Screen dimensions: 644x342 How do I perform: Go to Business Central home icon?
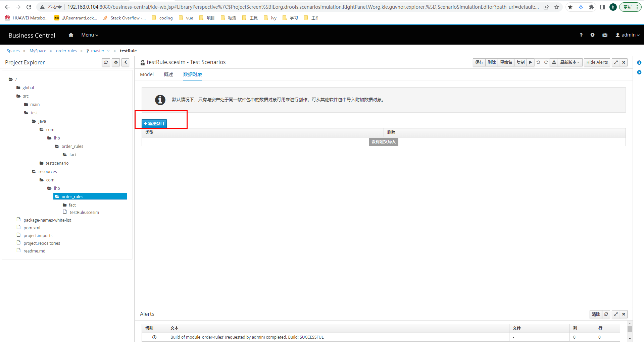click(71, 35)
